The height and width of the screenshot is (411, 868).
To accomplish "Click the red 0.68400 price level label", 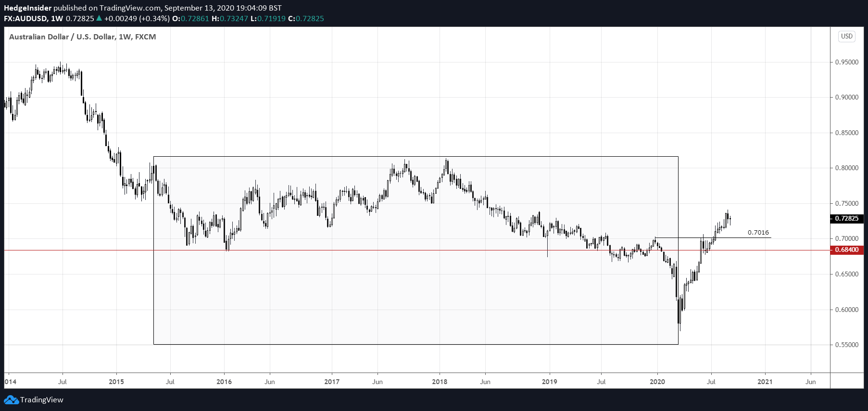I will 847,250.
